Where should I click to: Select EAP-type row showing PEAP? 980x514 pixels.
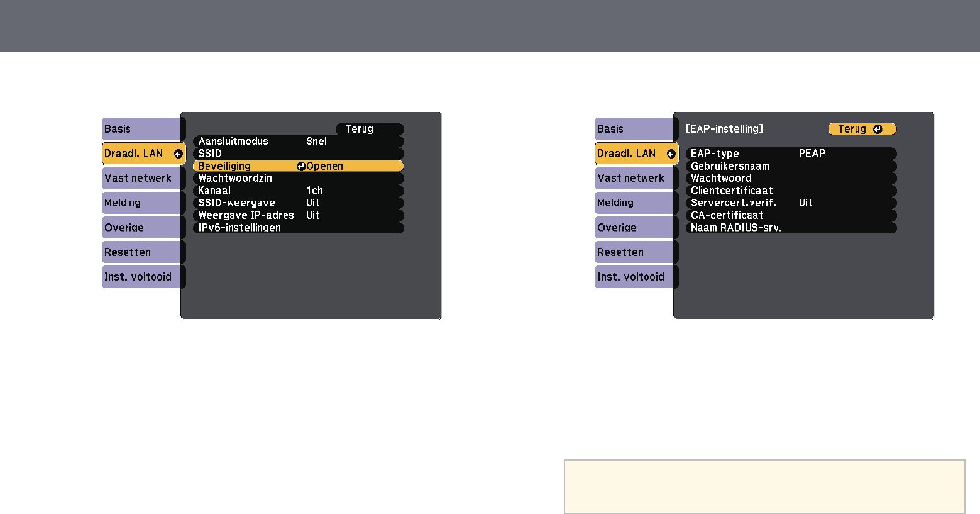pos(791,154)
